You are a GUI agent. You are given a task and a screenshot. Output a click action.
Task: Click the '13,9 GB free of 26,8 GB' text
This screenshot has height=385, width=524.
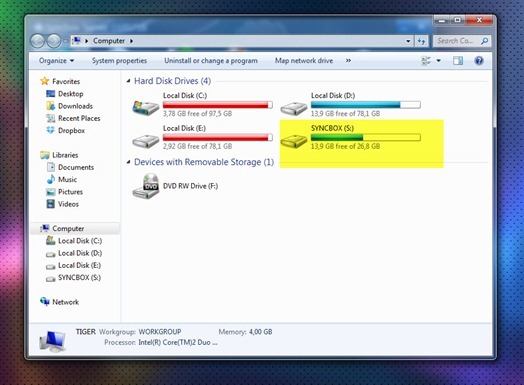click(345, 146)
